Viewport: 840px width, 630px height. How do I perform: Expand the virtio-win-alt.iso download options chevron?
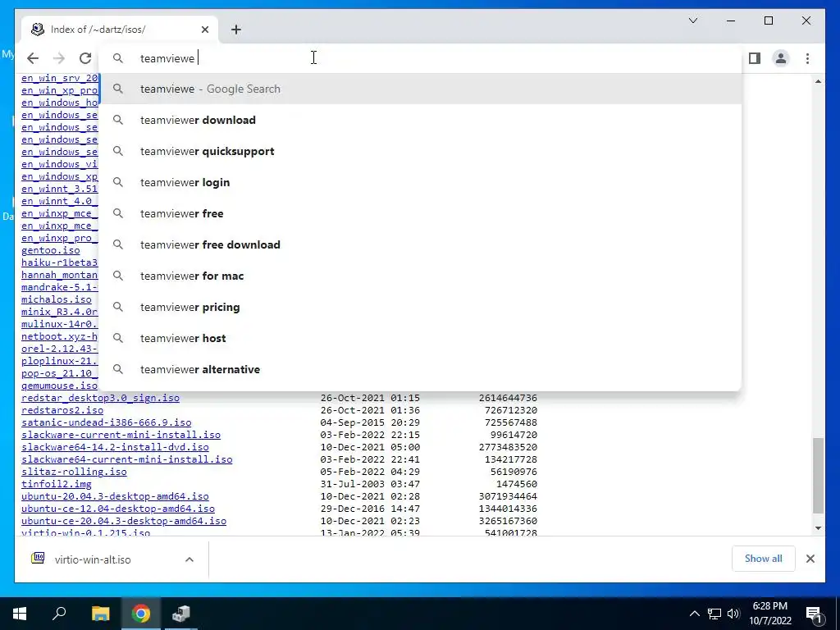pyautogui.click(x=189, y=559)
